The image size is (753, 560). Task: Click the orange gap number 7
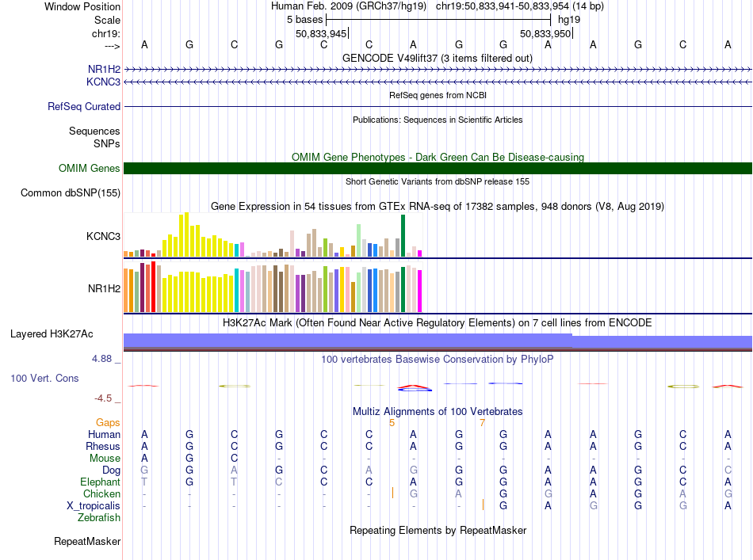click(x=482, y=423)
